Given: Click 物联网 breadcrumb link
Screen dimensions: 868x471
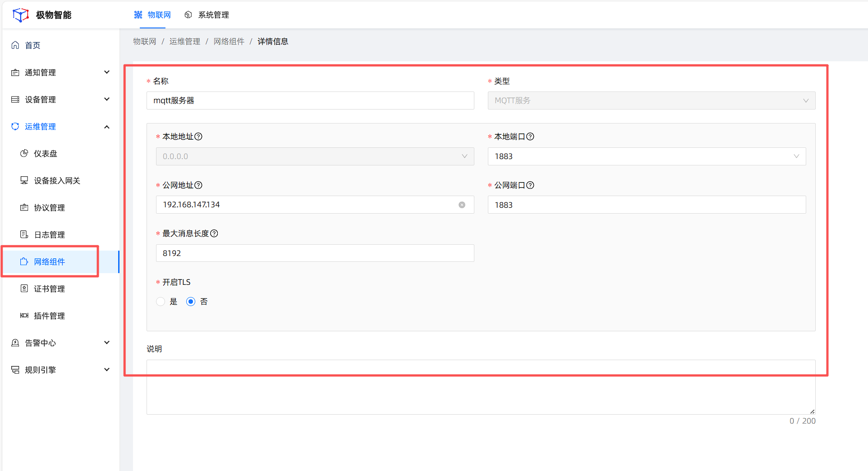Looking at the screenshot, I should pyautogui.click(x=144, y=41).
